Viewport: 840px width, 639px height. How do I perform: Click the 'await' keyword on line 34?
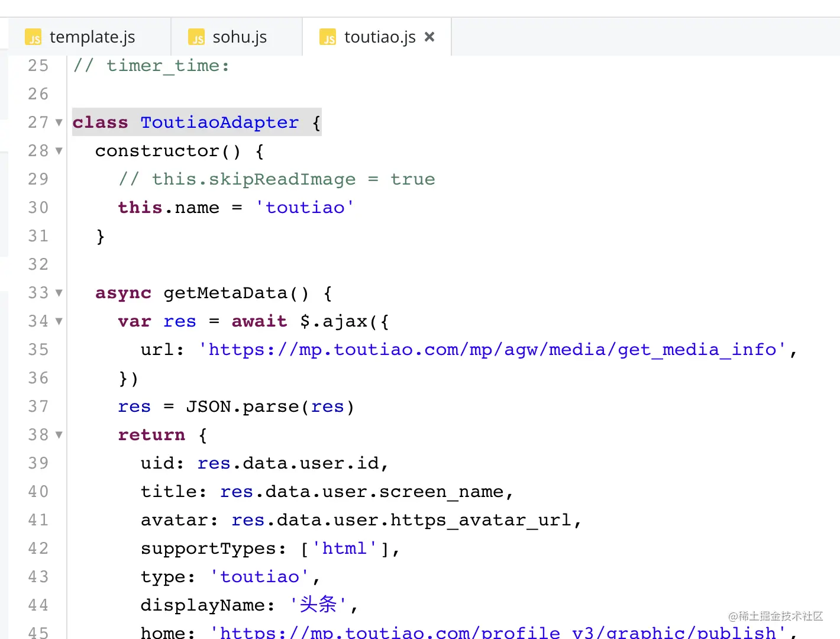259,321
